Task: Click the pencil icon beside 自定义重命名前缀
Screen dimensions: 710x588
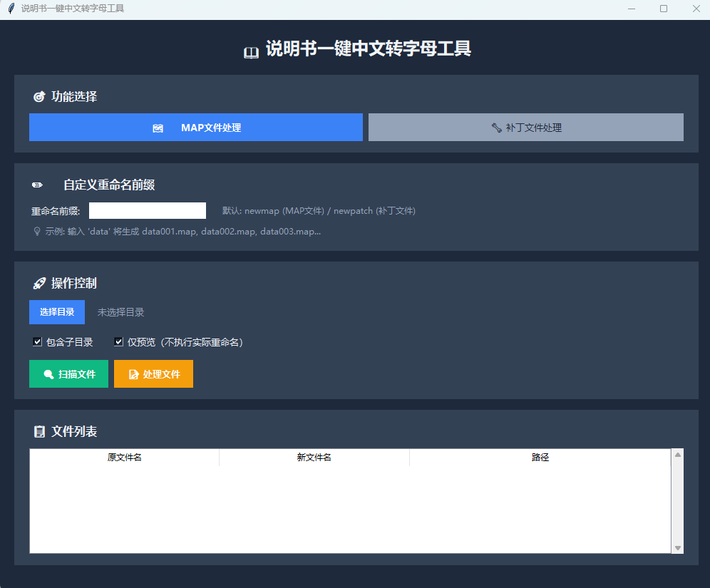Action: click(37, 184)
